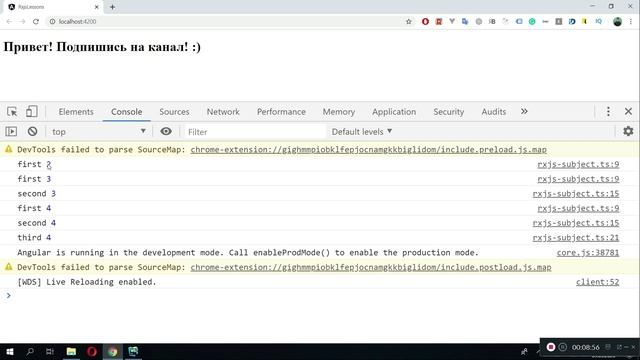Open the include.postload.js.map SourceMap link
The height and width of the screenshot is (360, 640).
371,267
